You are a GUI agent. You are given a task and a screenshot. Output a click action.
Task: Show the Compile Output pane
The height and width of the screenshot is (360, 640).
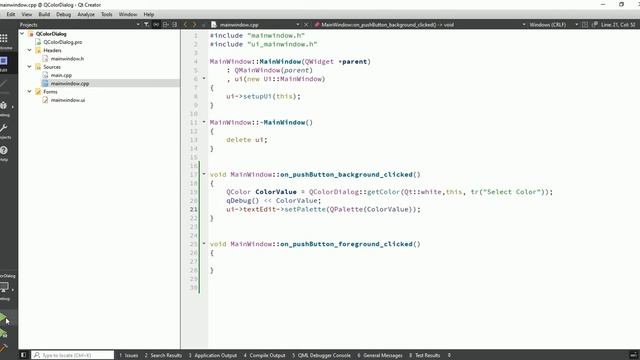pos(264,355)
